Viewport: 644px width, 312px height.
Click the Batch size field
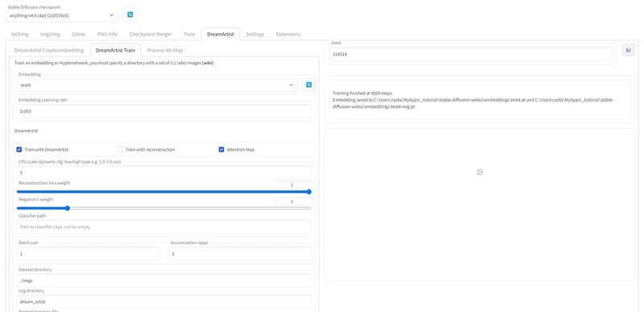point(88,254)
